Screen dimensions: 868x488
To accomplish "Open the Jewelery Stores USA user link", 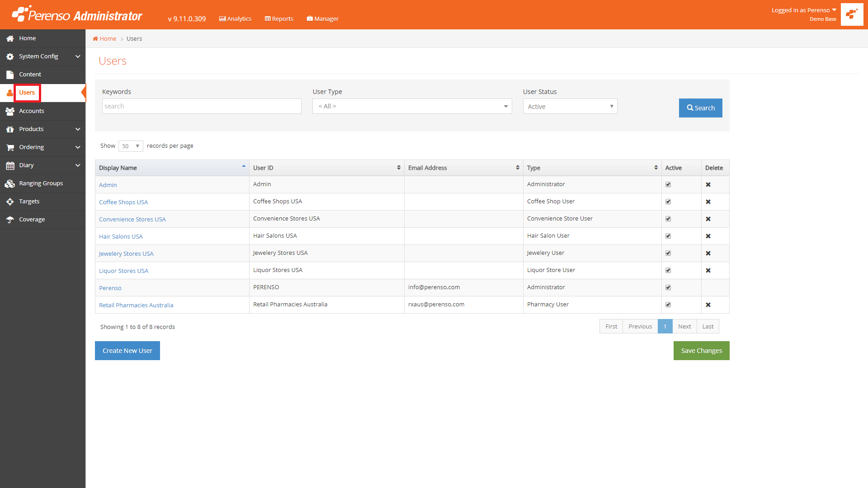I will tap(126, 254).
